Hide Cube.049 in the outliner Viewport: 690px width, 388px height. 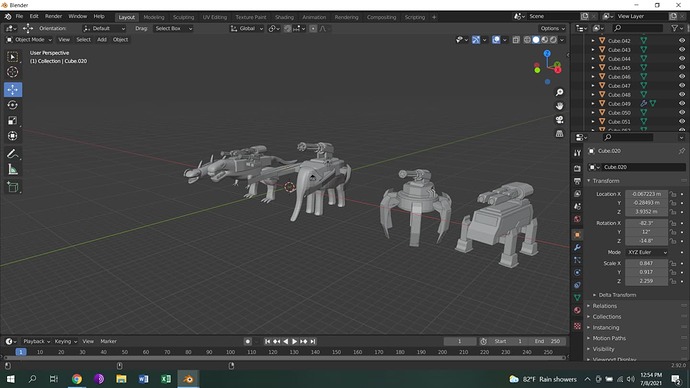coord(682,104)
